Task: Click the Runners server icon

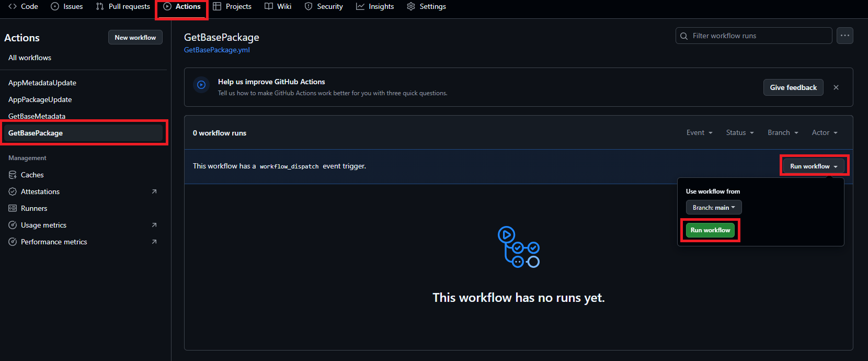Action: [x=13, y=208]
